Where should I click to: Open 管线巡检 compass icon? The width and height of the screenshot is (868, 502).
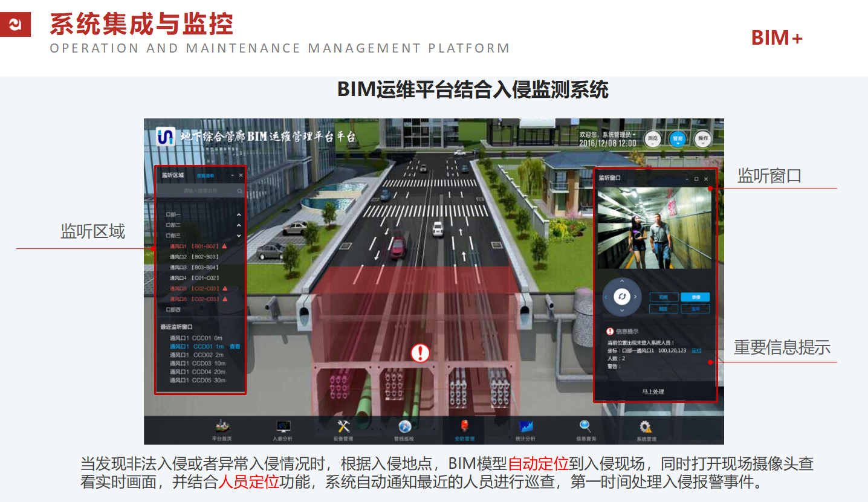tap(404, 428)
